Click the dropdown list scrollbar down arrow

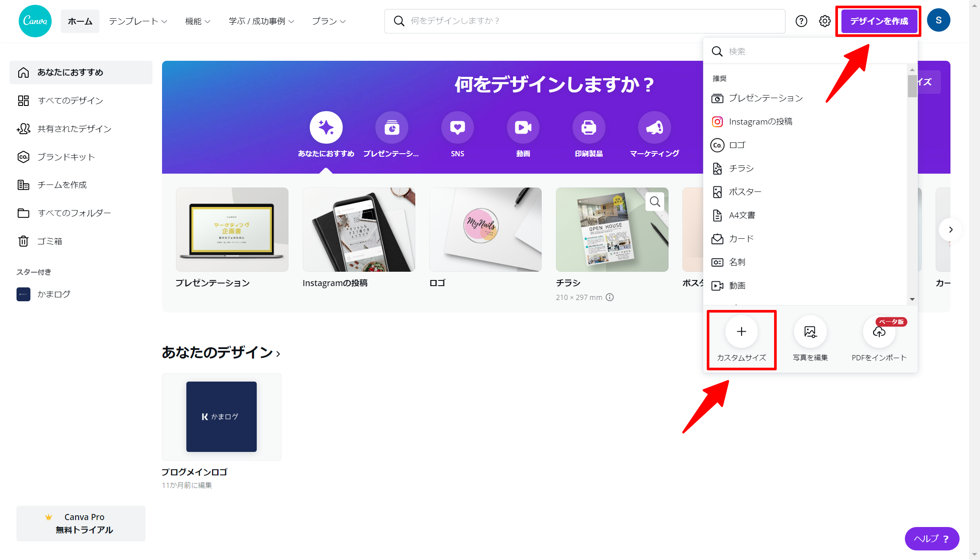[912, 299]
